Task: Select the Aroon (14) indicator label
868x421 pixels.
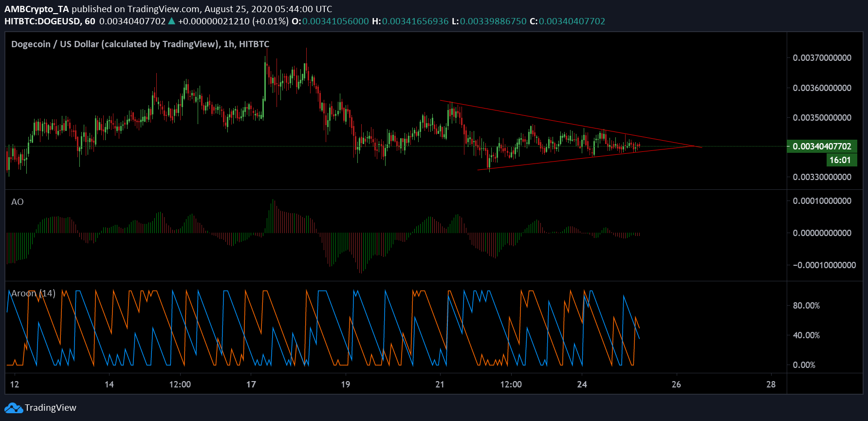Action: pyautogui.click(x=33, y=293)
